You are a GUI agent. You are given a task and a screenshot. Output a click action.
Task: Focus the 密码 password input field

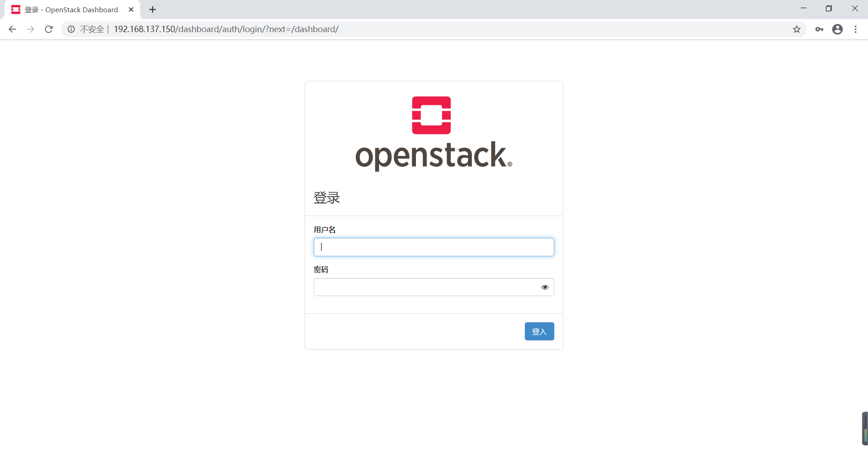[x=425, y=287]
